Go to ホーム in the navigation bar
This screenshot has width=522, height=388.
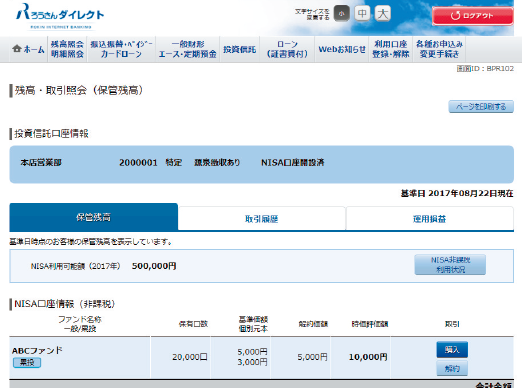pos(28,49)
